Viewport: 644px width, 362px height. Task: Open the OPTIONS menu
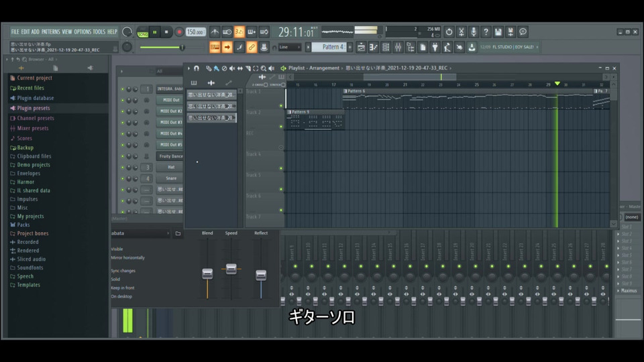pos(83,32)
